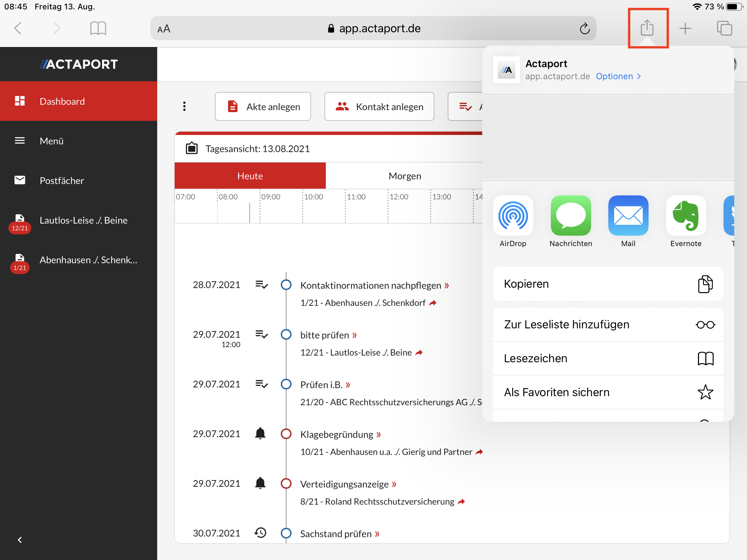Mark Kontaktinormationen nachpflegen circle done
The width and height of the screenshot is (747, 560).
[x=286, y=285]
